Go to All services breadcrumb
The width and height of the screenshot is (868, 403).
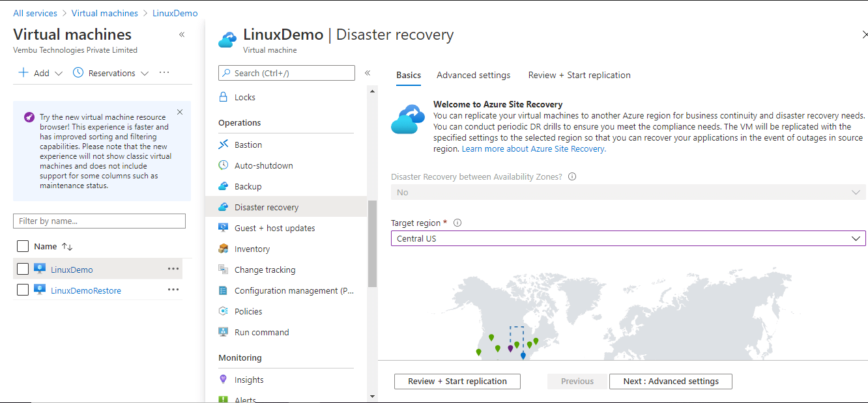pos(35,13)
